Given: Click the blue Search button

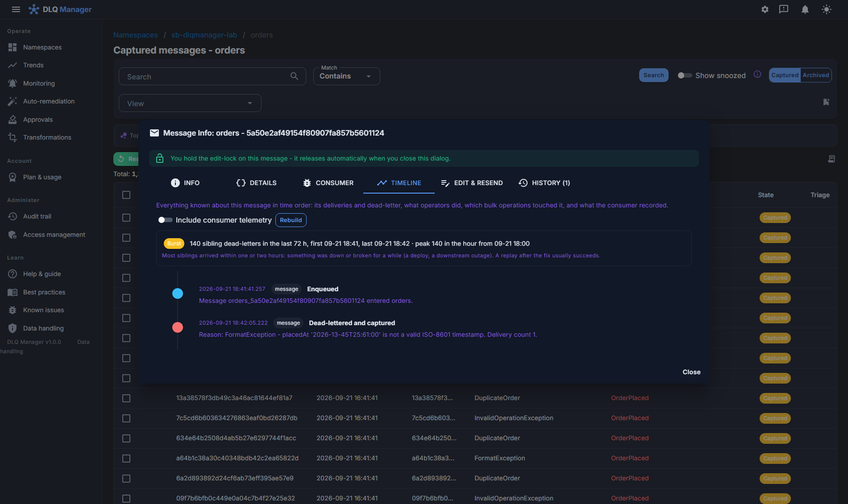Looking at the screenshot, I should 653,75.
